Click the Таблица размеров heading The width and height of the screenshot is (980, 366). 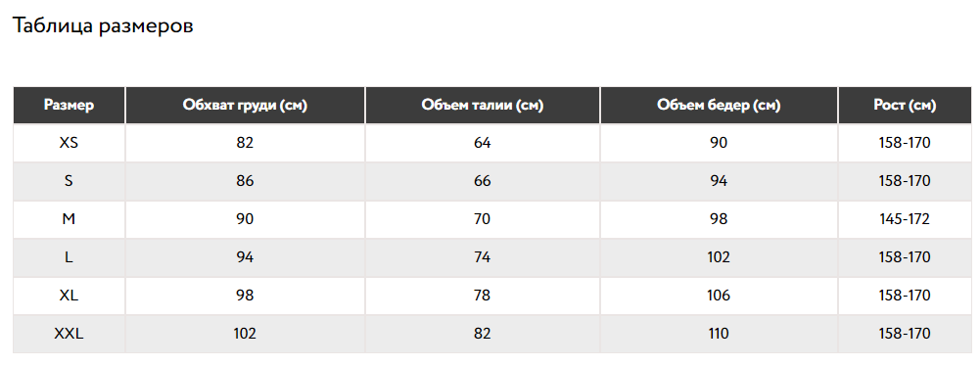click(x=103, y=25)
